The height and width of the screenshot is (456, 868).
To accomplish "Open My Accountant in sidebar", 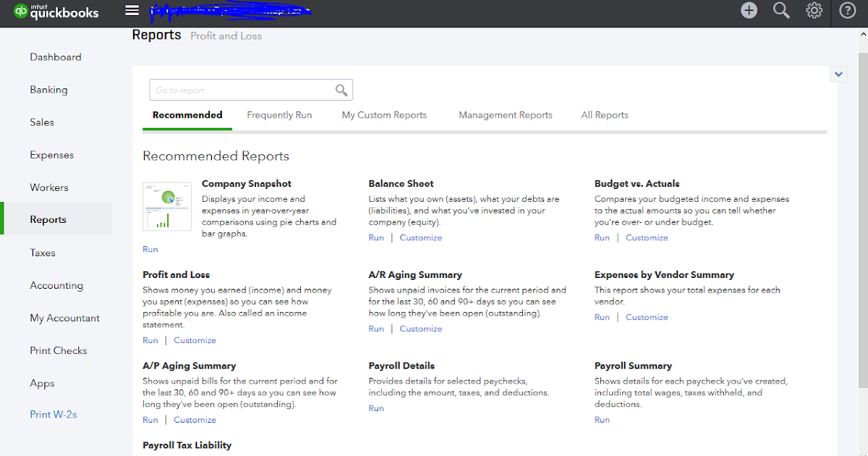I will [x=65, y=318].
